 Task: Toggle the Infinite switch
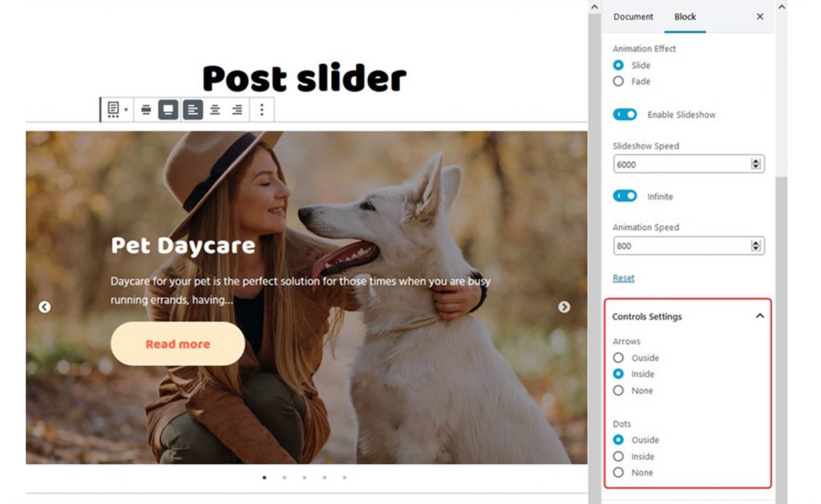click(625, 196)
